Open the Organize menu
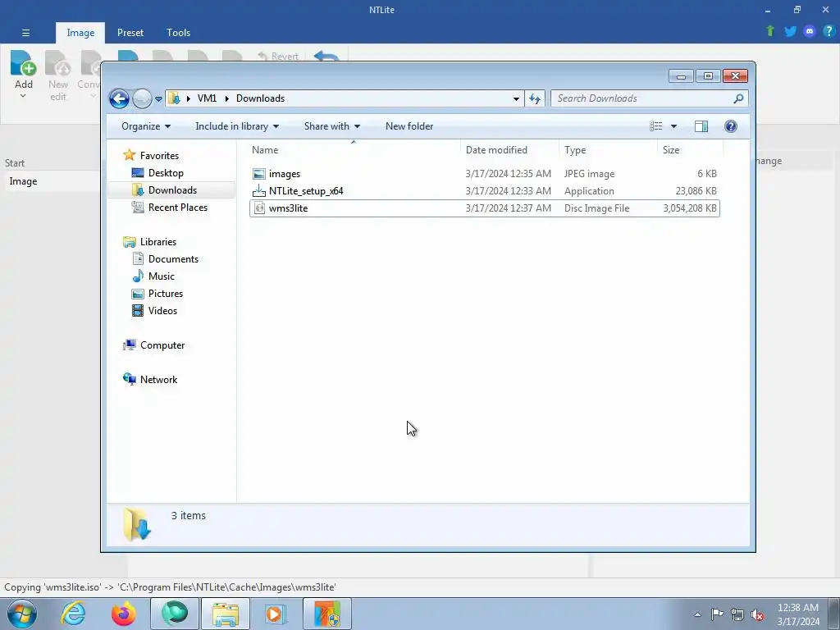This screenshot has width=840, height=630. [146, 126]
